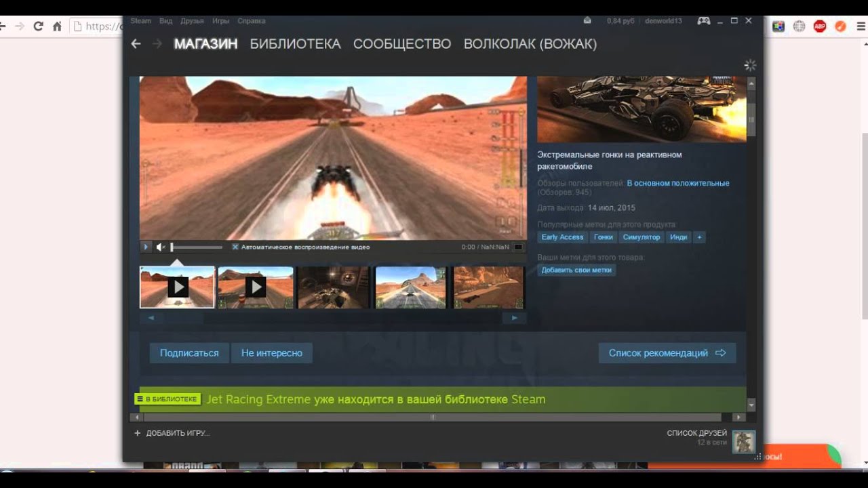This screenshot has width=868, height=488.
Task: Toggle the automatic video playback checkbox
Action: click(x=235, y=247)
